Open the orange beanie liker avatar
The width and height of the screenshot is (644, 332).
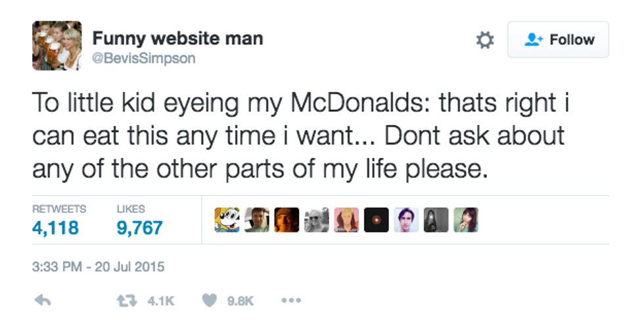point(287,220)
